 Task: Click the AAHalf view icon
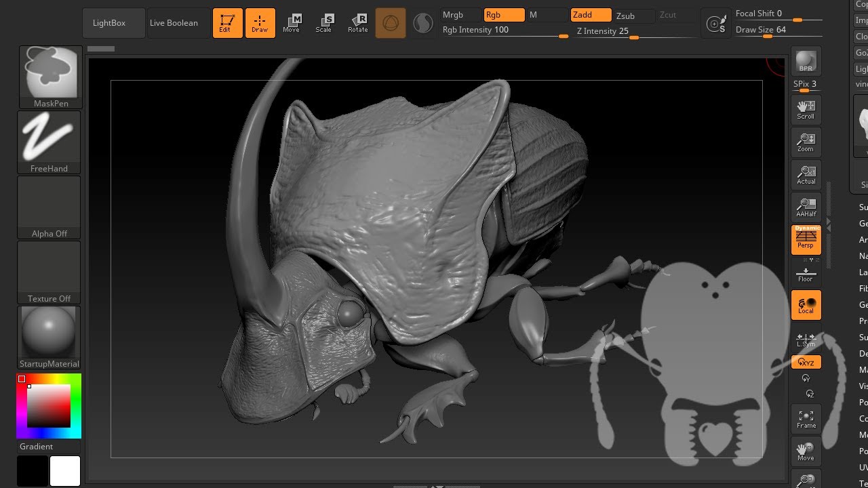click(x=806, y=207)
